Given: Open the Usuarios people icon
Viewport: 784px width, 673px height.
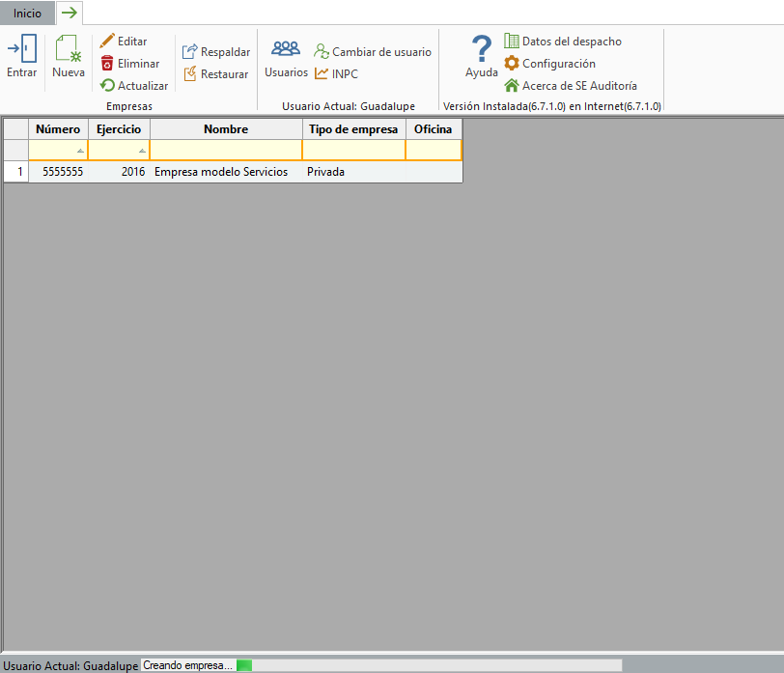Looking at the screenshot, I should click(286, 50).
